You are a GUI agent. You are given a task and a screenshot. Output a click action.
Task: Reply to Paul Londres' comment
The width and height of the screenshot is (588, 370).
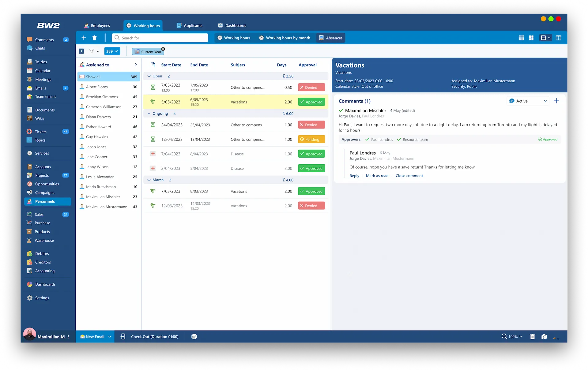pyautogui.click(x=354, y=176)
